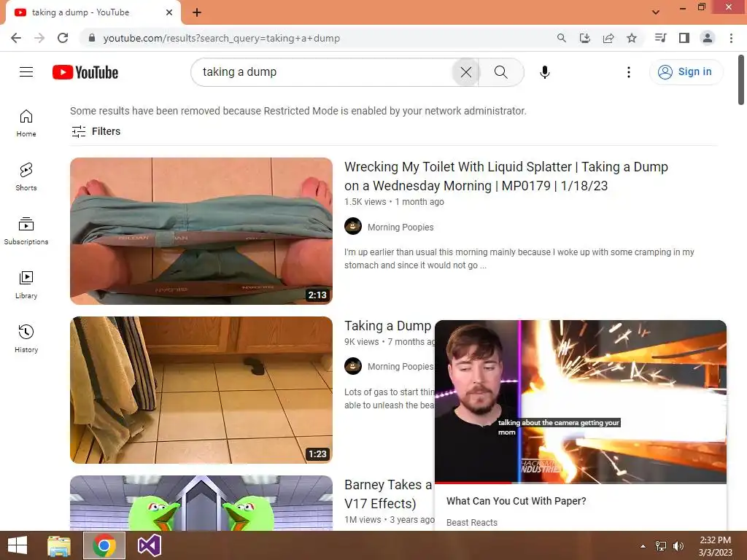The height and width of the screenshot is (560, 747).
Task: Open the 2:13 video thumbnail
Action: [201, 231]
